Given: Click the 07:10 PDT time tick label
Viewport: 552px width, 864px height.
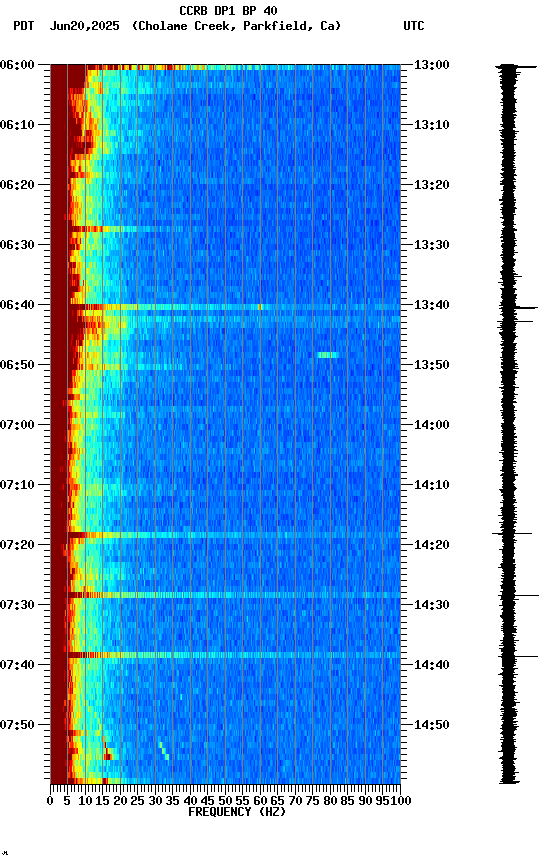Looking at the screenshot, I should click(x=17, y=485).
